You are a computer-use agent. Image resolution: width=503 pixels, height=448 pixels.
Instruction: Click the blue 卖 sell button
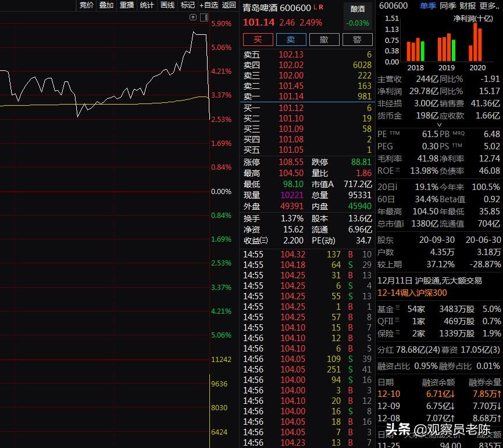pyautogui.click(x=291, y=40)
